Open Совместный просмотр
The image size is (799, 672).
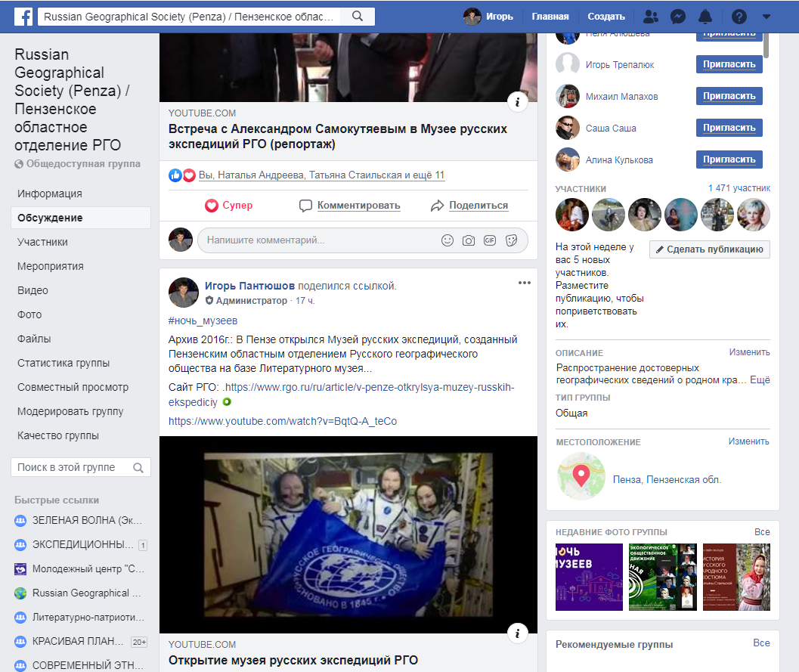[x=73, y=387]
